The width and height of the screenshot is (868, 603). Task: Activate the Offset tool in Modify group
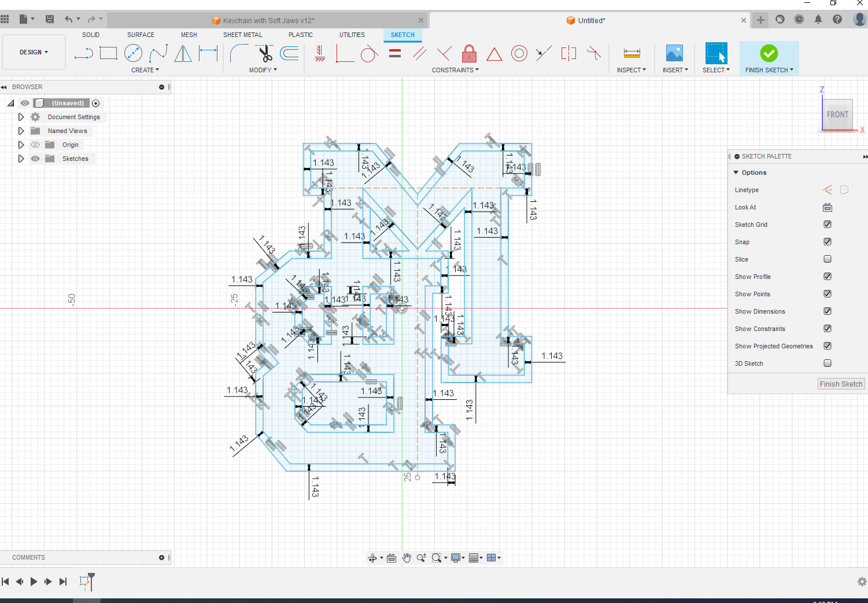pyautogui.click(x=289, y=53)
